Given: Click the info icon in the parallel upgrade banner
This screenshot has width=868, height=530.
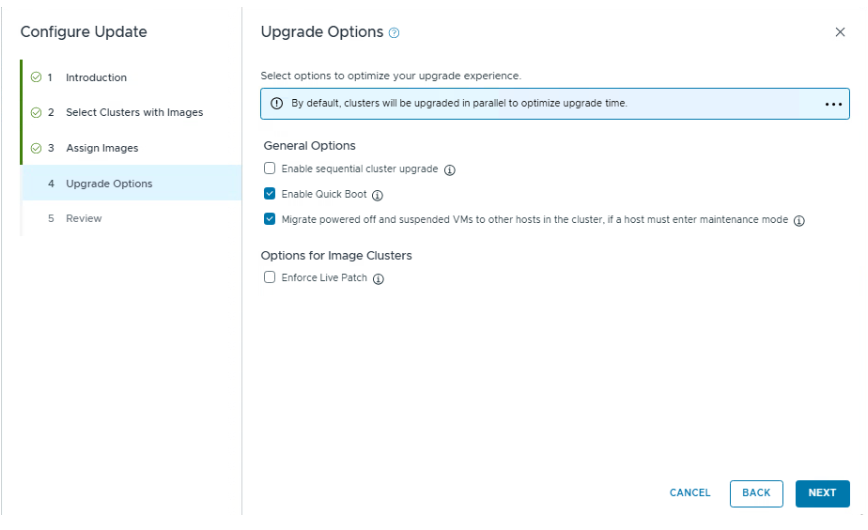Looking at the screenshot, I should [277, 103].
